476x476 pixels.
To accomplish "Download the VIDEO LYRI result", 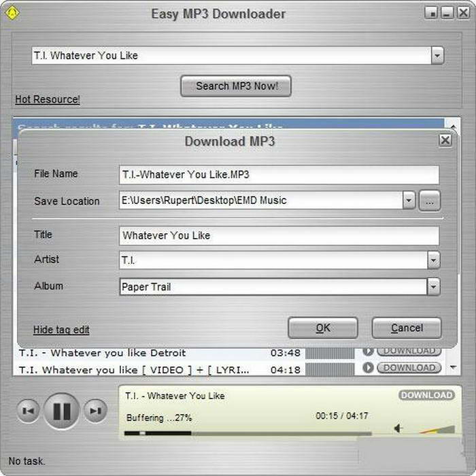I will pos(409,368).
